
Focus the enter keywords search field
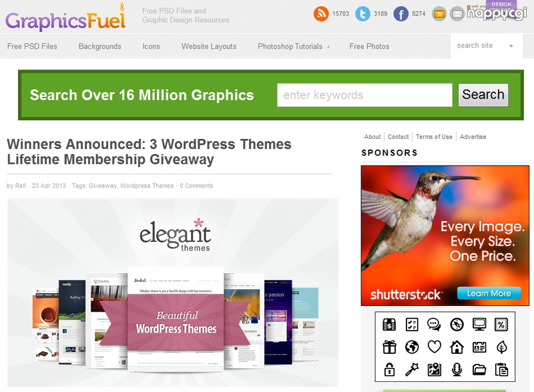364,95
